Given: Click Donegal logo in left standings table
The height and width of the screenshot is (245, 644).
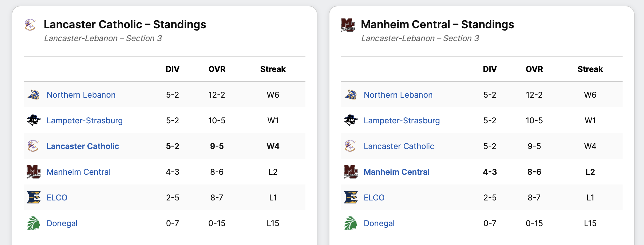Looking at the screenshot, I should [33, 223].
